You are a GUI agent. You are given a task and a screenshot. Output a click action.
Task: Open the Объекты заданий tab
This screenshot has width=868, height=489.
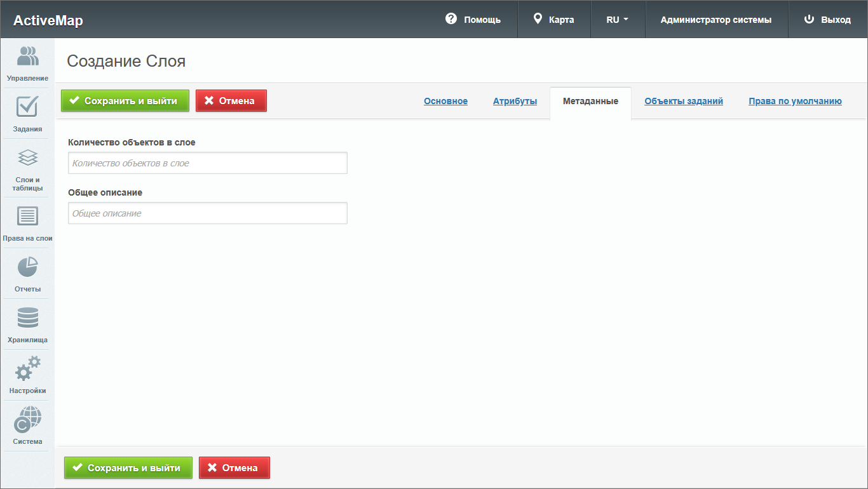point(683,101)
